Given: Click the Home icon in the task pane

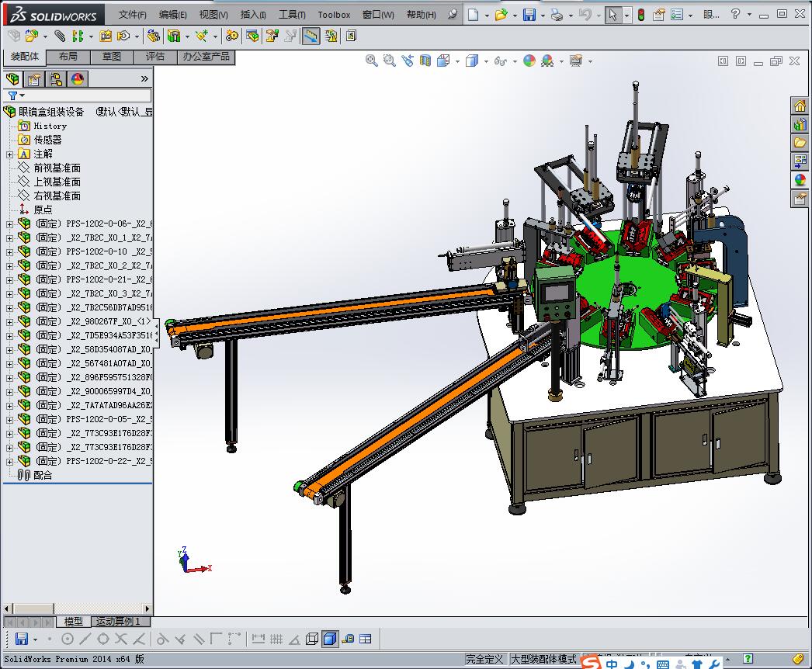Looking at the screenshot, I should (800, 106).
